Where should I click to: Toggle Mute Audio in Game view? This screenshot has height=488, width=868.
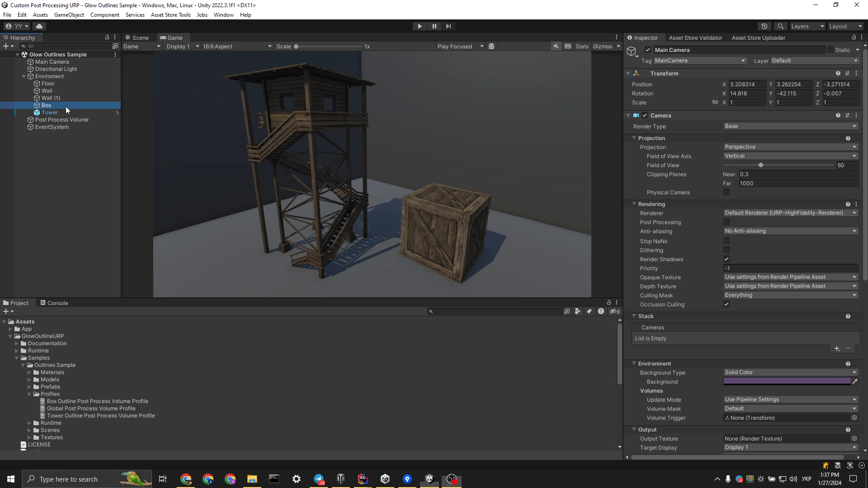click(556, 47)
